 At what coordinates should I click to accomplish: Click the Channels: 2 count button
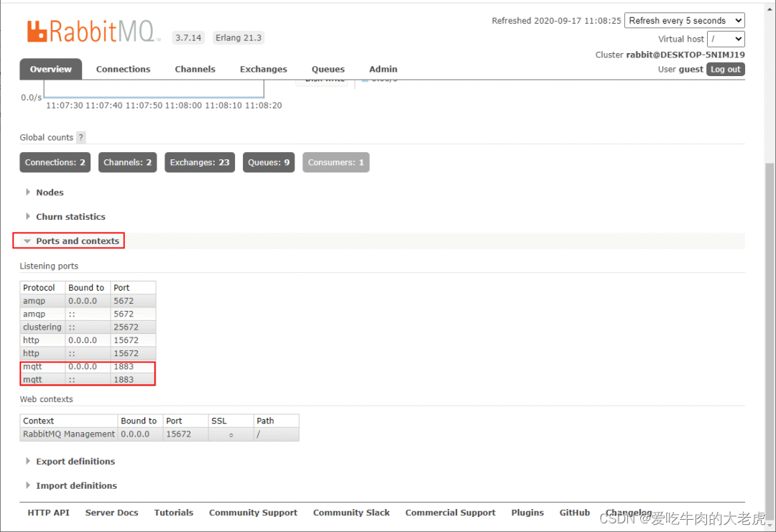(x=128, y=162)
